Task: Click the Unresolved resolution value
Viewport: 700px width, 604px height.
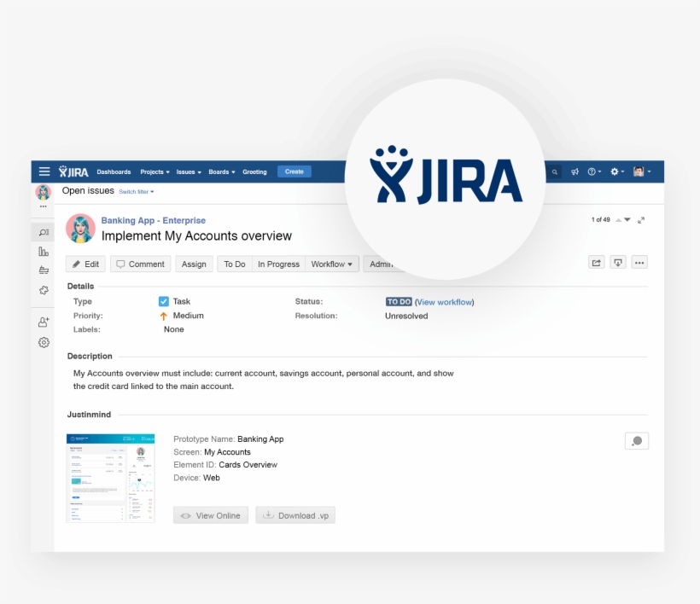Action: [x=406, y=316]
